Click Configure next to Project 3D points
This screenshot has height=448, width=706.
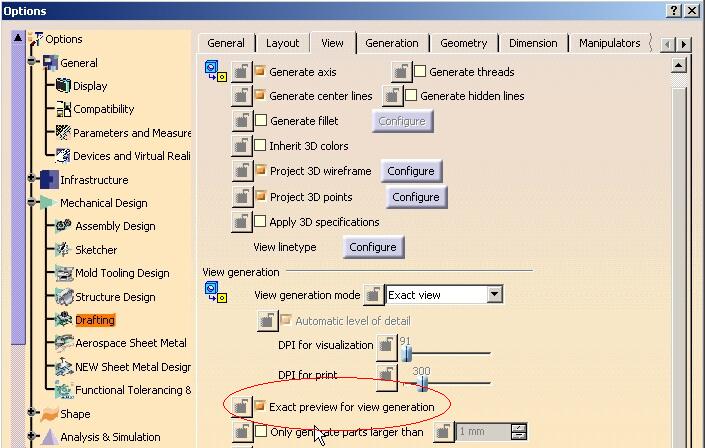[x=415, y=197]
